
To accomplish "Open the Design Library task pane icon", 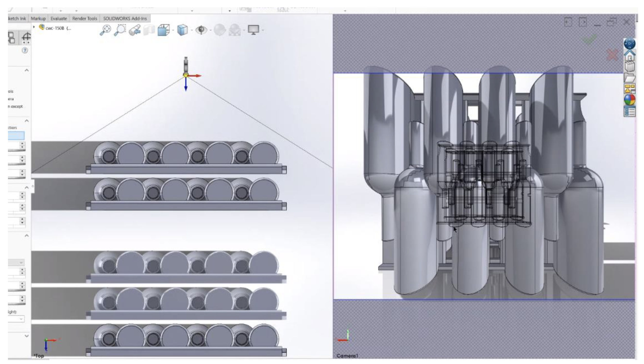I will 630,67.
